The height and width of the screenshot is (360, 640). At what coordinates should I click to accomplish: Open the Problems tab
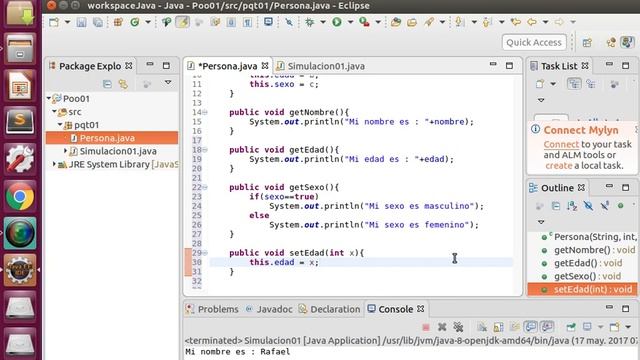213,309
